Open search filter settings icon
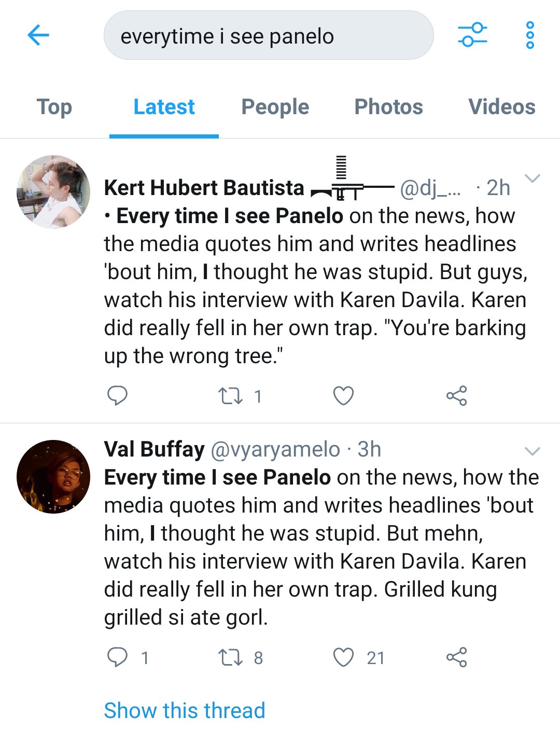Image resolution: width=560 pixels, height=731 pixels. tap(472, 35)
